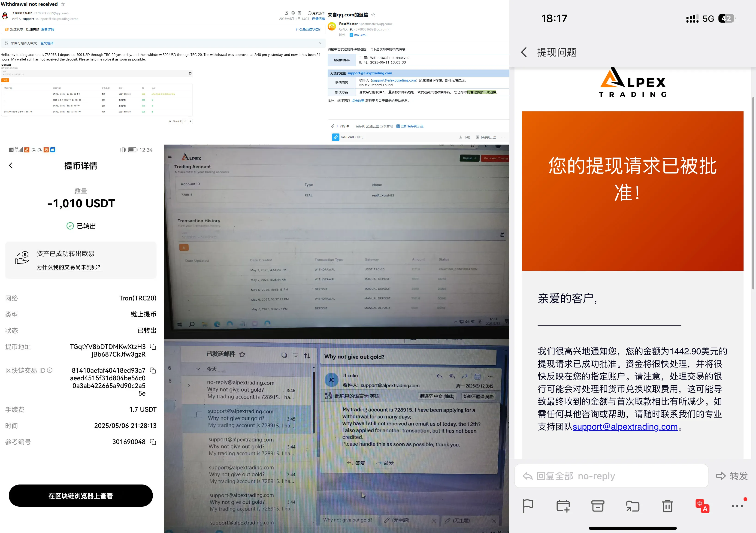Click the sort arrows icon in the sent mail header
Image resolution: width=756 pixels, height=533 pixels.
tap(307, 356)
